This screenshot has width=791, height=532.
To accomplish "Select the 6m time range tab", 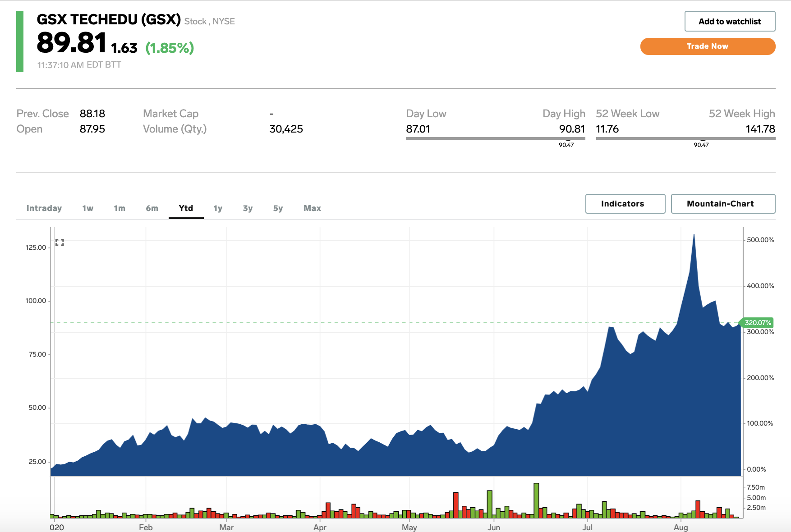I will tap(152, 208).
